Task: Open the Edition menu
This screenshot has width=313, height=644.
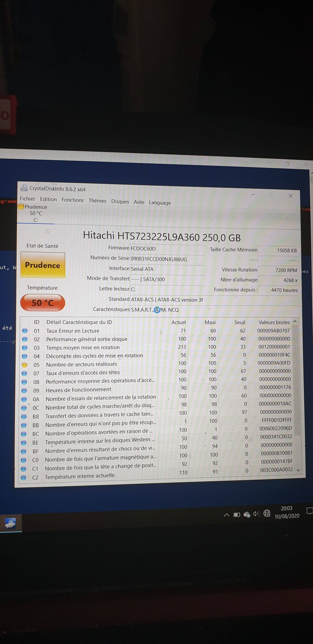Action: 48,199
